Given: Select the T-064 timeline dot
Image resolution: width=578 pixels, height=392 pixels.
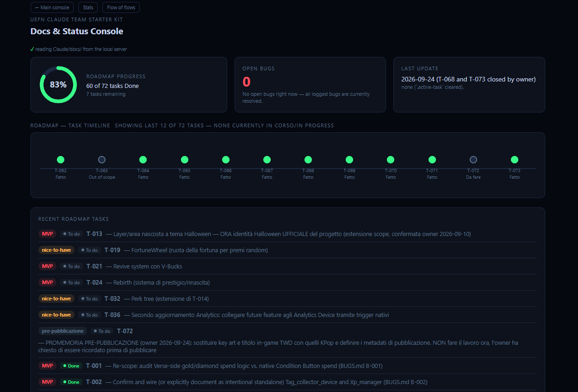Looking at the screenshot, I should coord(143,160).
